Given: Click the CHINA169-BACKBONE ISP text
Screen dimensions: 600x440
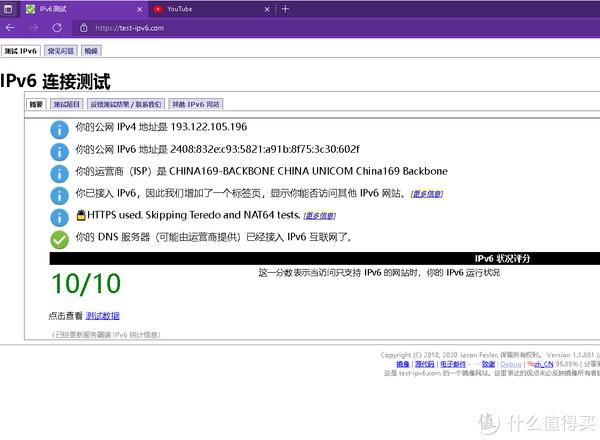Looking at the screenshot, I should tap(308, 171).
